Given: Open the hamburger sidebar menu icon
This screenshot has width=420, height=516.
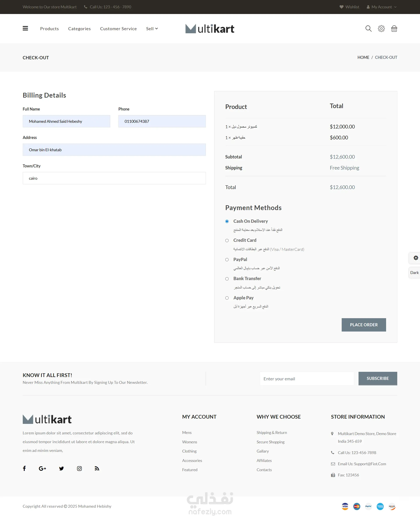Looking at the screenshot, I should tap(25, 28).
